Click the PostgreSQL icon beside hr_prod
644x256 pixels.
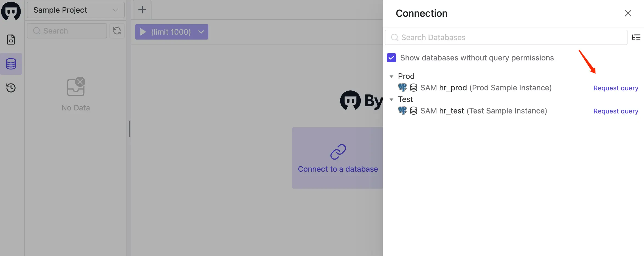coord(402,87)
